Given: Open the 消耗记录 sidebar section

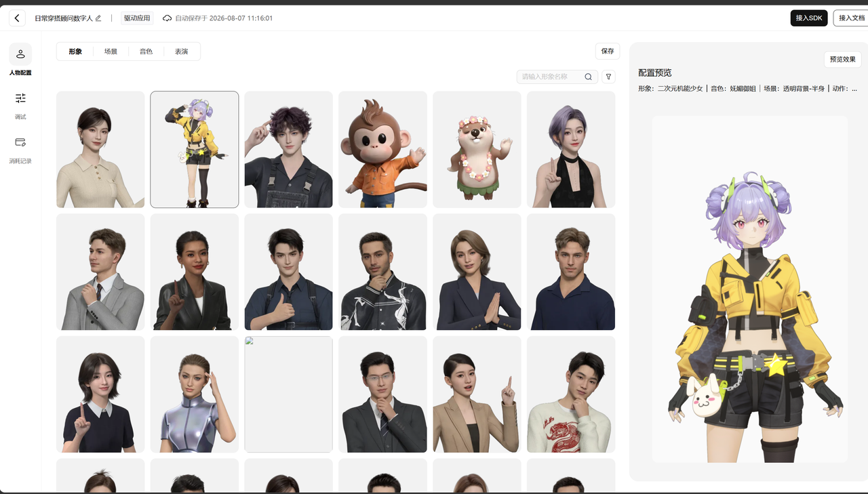Looking at the screenshot, I should [20, 150].
